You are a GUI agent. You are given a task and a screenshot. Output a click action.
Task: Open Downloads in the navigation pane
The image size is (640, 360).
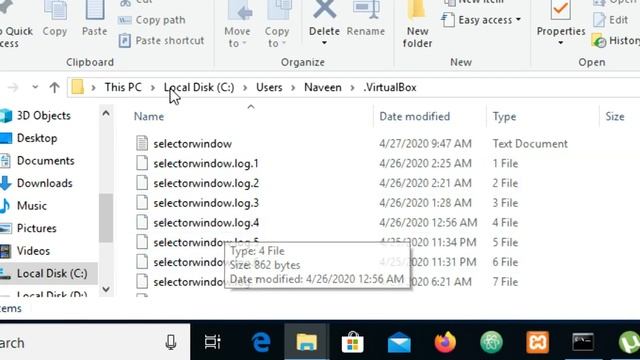(x=44, y=183)
